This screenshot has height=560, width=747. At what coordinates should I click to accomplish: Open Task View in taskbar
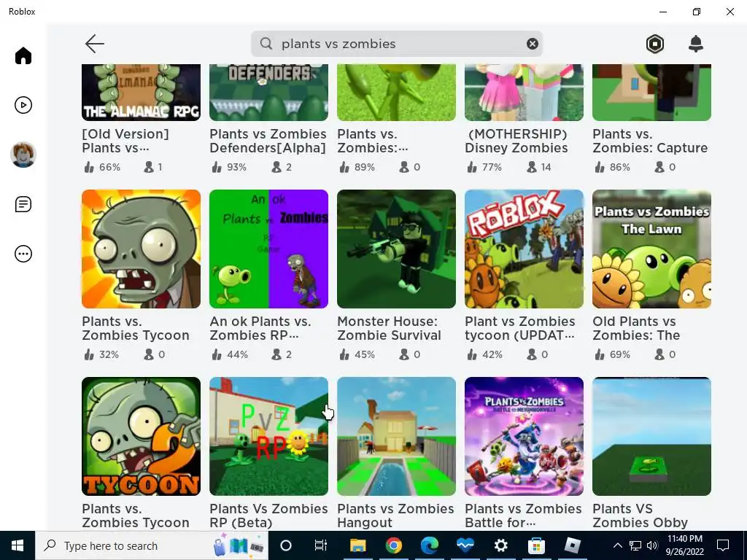coord(321,545)
